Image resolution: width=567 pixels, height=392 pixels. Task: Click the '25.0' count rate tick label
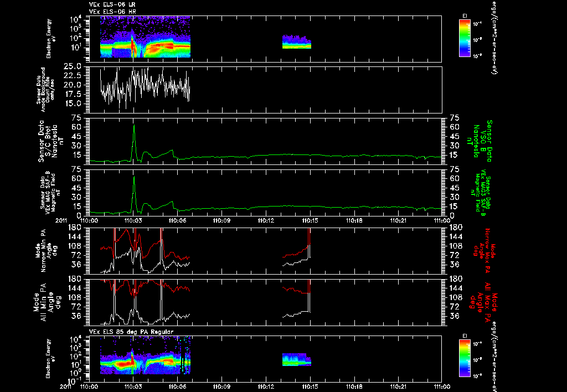[x=73, y=66]
